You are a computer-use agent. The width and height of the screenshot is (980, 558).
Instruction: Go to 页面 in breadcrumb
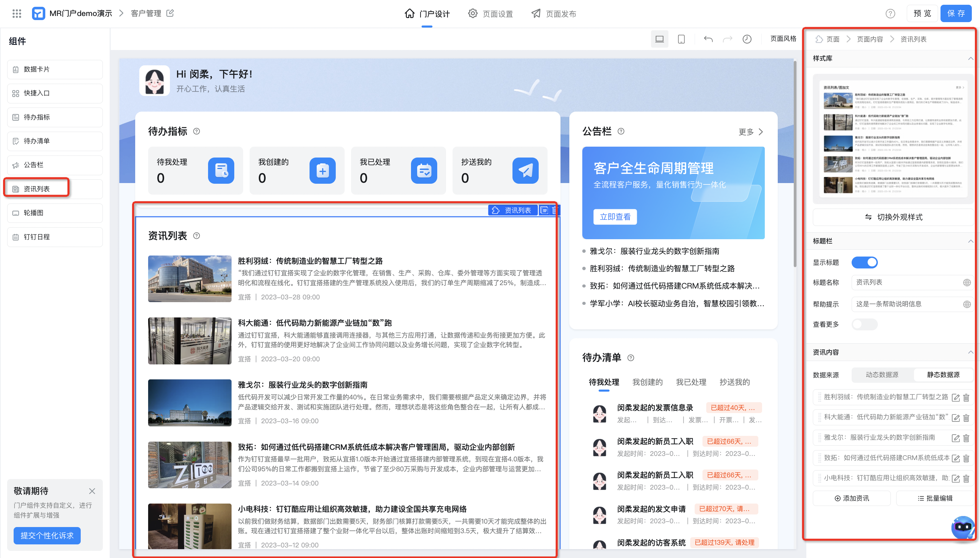coord(832,39)
